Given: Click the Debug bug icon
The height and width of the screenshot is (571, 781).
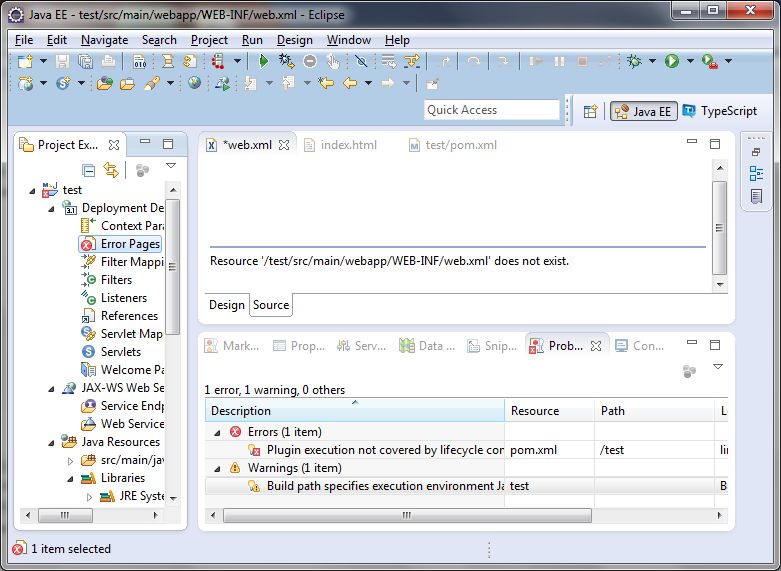Looking at the screenshot, I should 634,61.
